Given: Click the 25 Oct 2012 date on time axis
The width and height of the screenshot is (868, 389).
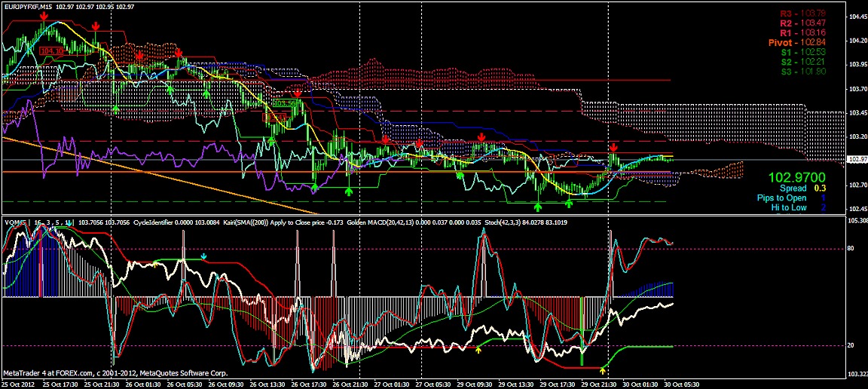Looking at the screenshot, I should tap(18, 384).
